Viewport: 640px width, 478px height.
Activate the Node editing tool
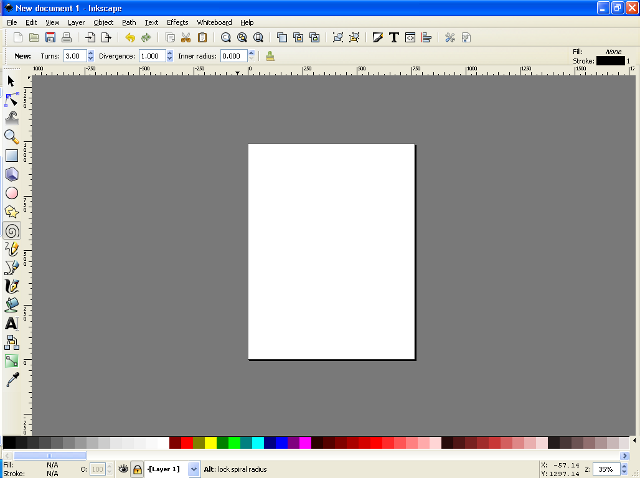tap(12, 99)
